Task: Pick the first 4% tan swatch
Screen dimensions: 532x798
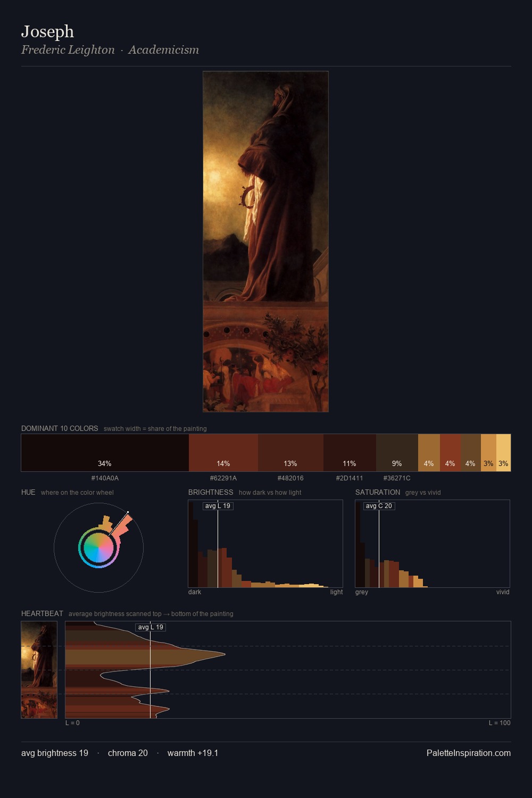Action: 429,453
